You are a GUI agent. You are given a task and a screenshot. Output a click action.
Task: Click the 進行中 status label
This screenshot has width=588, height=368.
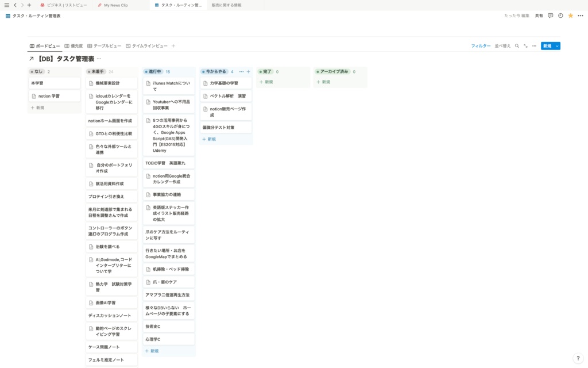153,71
